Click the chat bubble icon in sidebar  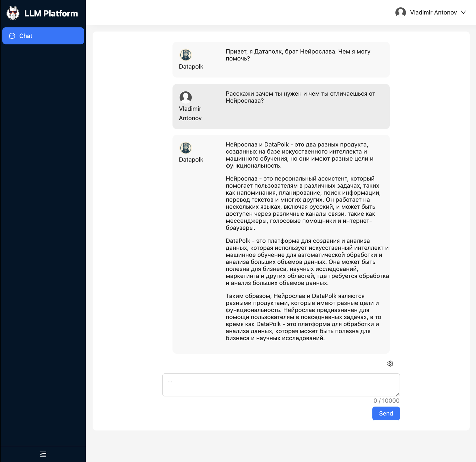[x=12, y=36]
